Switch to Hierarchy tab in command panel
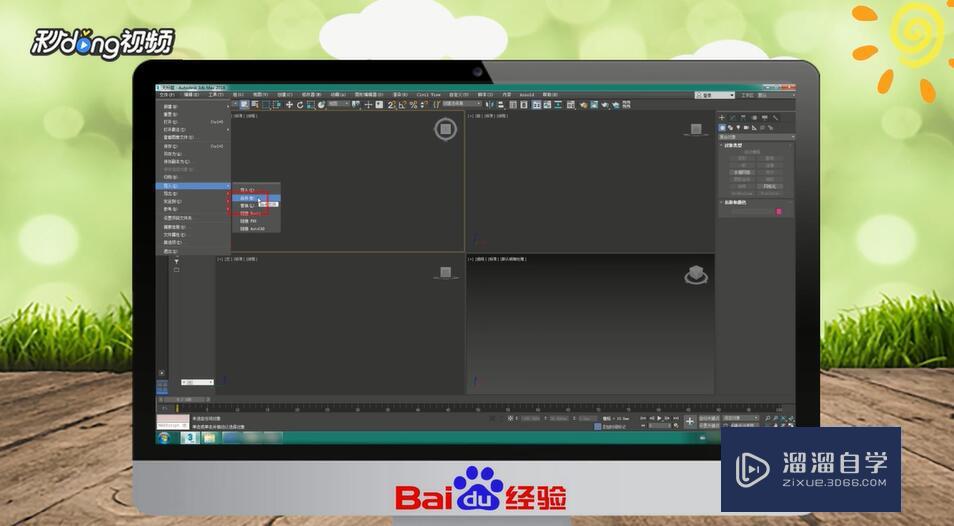Image resolution: width=954 pixels, height=526 pixels. (x=743, y=117)
